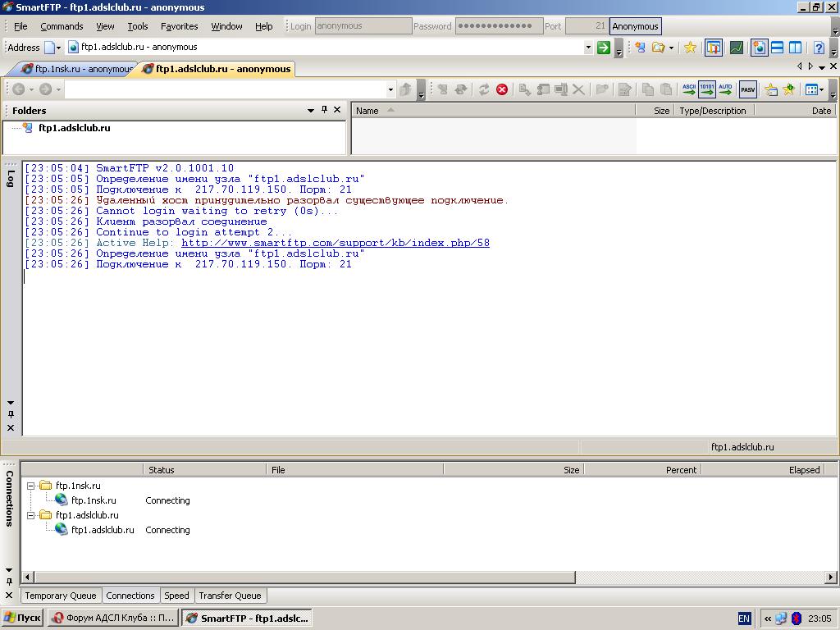Screen dimensions: 840x630
Task: Select binary 10101 transfer mode icon
Action: tap(707, 89)
